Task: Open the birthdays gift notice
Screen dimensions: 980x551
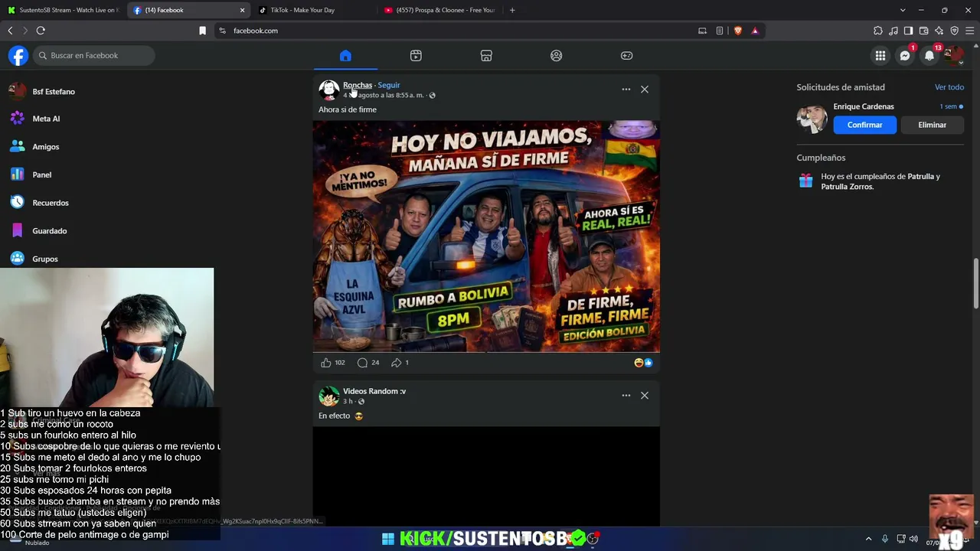Action: 880,181
